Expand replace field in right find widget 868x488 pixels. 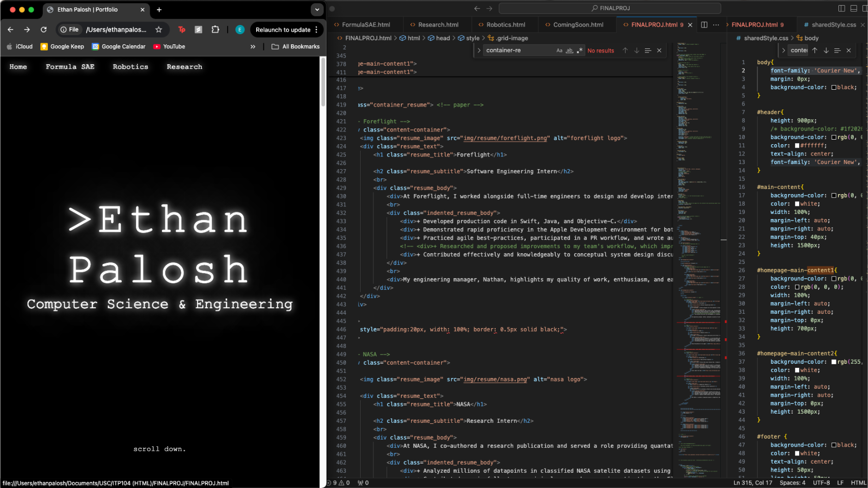pyautogui.click(x=783, y=50)
